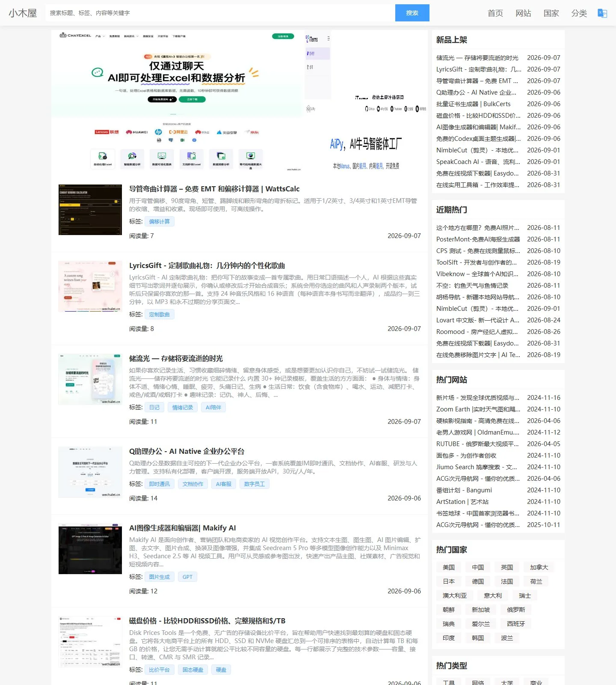616x685 pixels.
Task: Open the 磁盘价格 比较HDD和SSD价格 article title
Action: coord(207,621)
